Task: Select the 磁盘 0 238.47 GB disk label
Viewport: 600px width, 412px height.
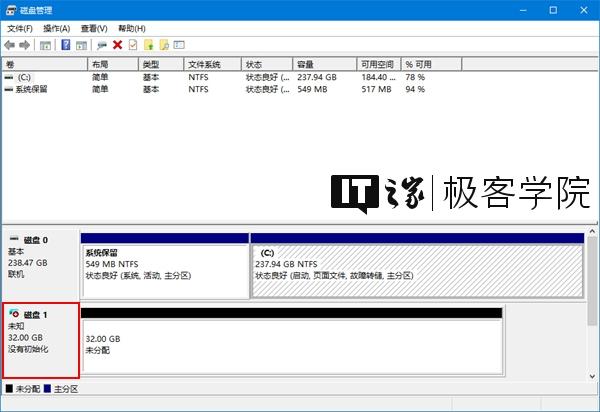Action: tap(40, 264)
